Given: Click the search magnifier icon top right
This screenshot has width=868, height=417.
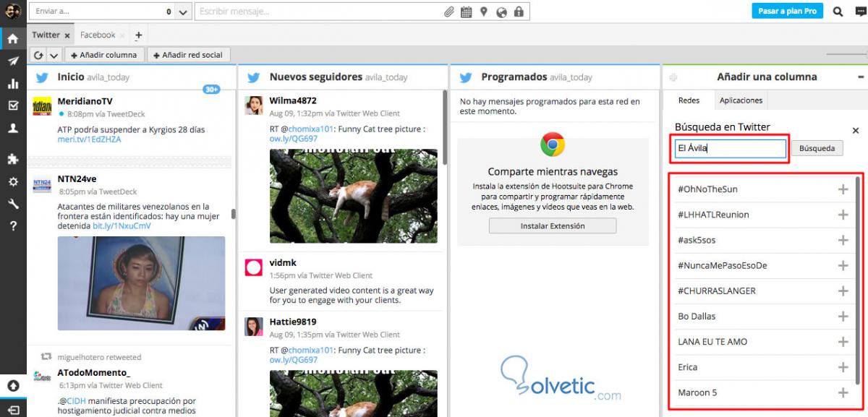Looking at the screenshot, I should [838, 12].
